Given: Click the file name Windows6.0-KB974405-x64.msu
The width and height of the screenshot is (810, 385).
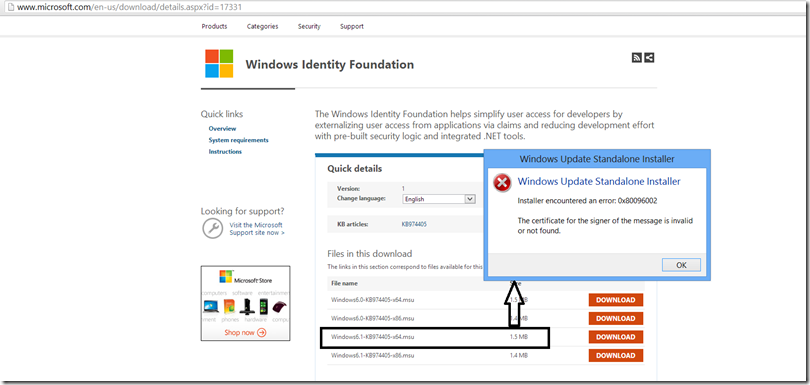Looking at the screenshot, I should (x=372, y=300).
